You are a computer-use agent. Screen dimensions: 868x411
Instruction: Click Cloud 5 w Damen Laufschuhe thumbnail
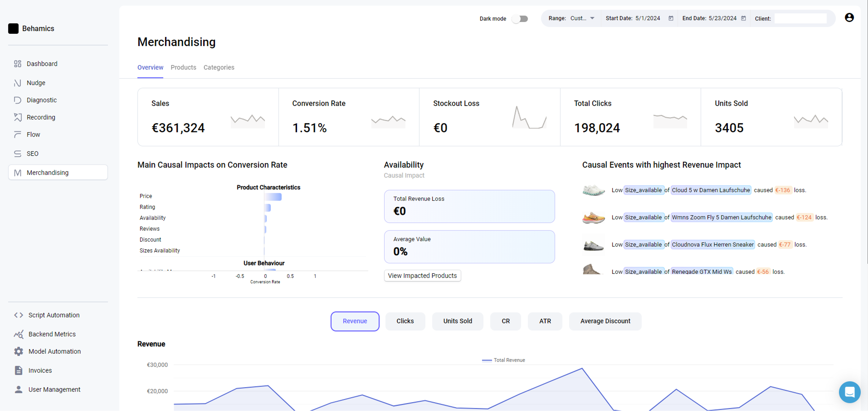tap(593, 190)
